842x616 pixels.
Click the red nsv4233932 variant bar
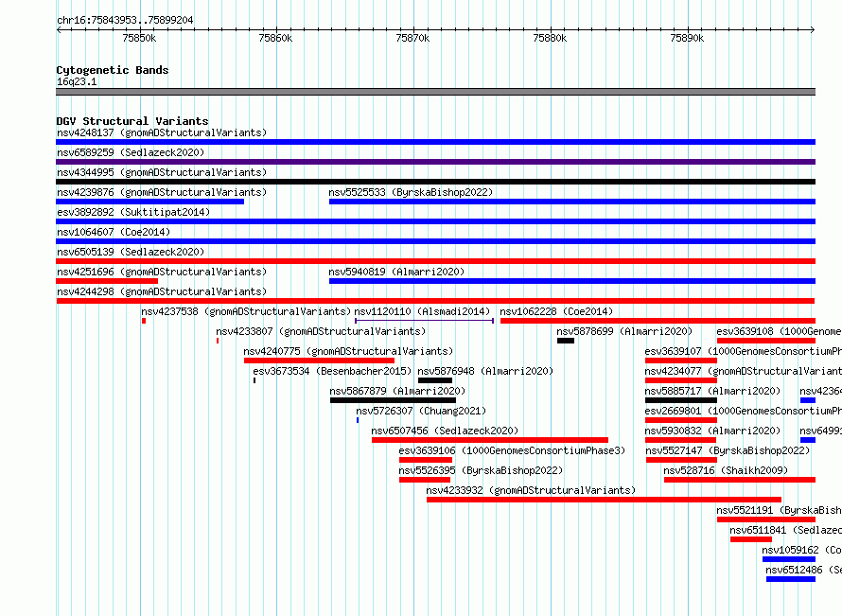605,500
